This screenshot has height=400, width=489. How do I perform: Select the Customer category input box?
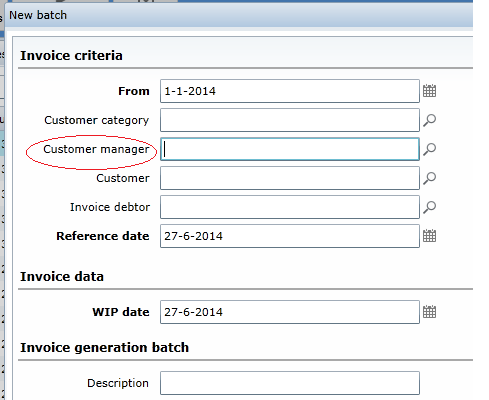[x=290, y=120]
